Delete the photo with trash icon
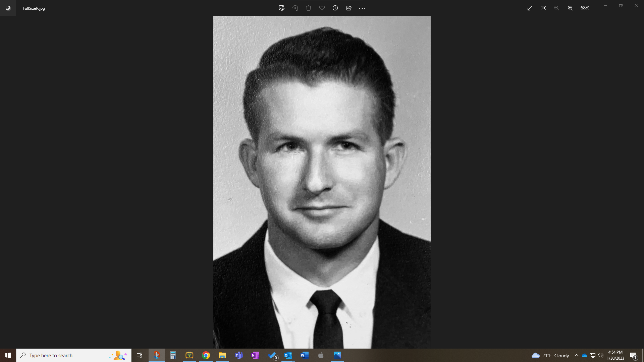Viewport: 644px width, 362px height. pyautogui.click(x=309, y=8)
